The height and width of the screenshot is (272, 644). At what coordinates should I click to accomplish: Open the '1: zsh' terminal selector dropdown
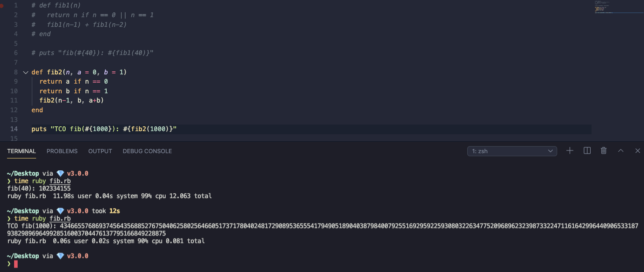(512, 151)
